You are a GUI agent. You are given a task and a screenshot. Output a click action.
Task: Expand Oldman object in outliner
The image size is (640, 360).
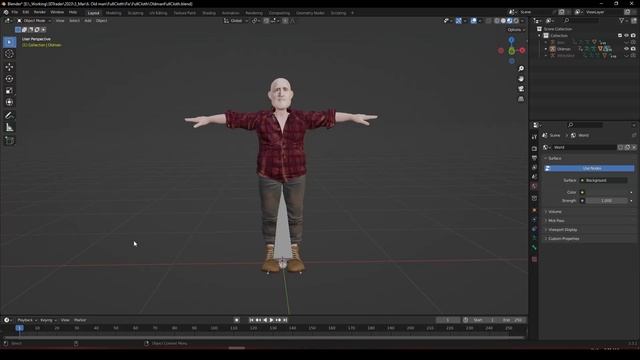tap(546, 49)
